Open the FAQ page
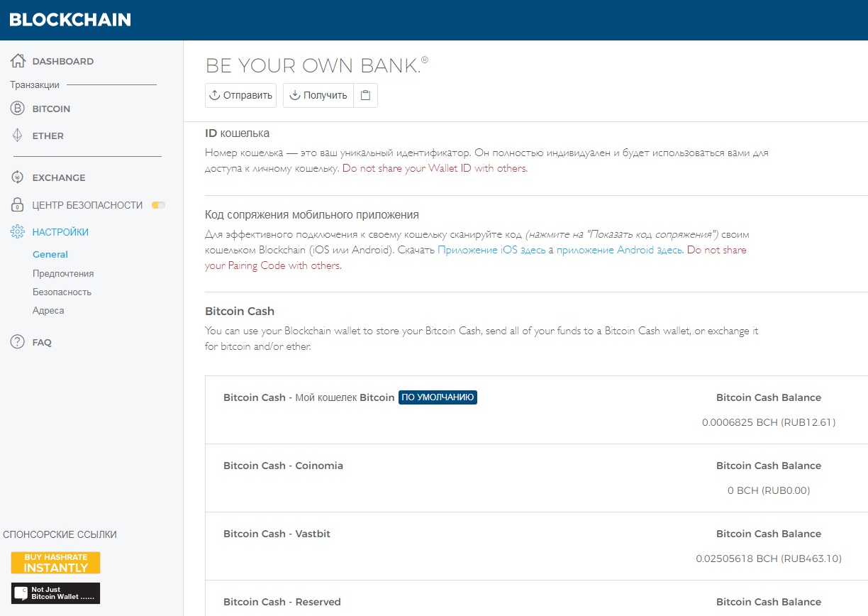 (42, 342)
